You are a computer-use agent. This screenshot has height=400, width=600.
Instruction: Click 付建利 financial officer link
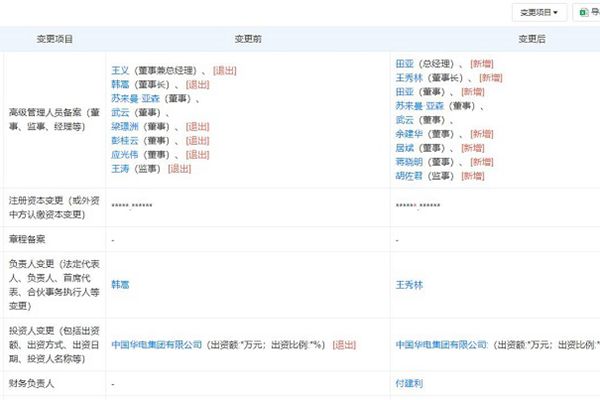coord(411,383)
